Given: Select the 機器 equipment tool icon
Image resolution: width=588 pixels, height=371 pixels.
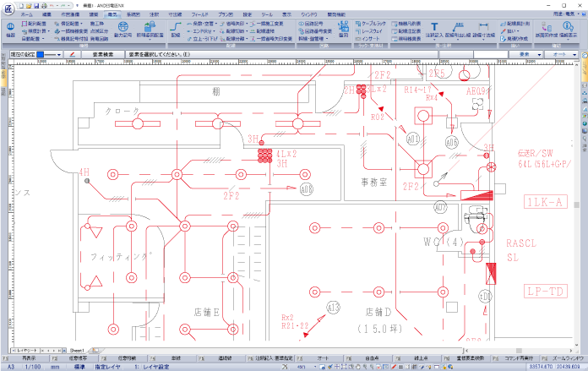Looking at the screenshot, I should [x=10, y=30].
